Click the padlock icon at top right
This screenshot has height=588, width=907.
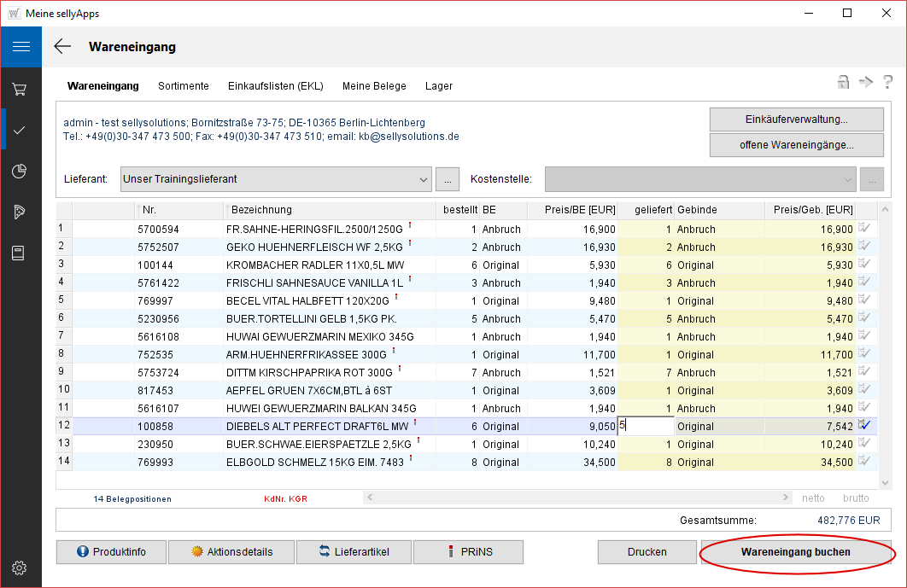843,82
